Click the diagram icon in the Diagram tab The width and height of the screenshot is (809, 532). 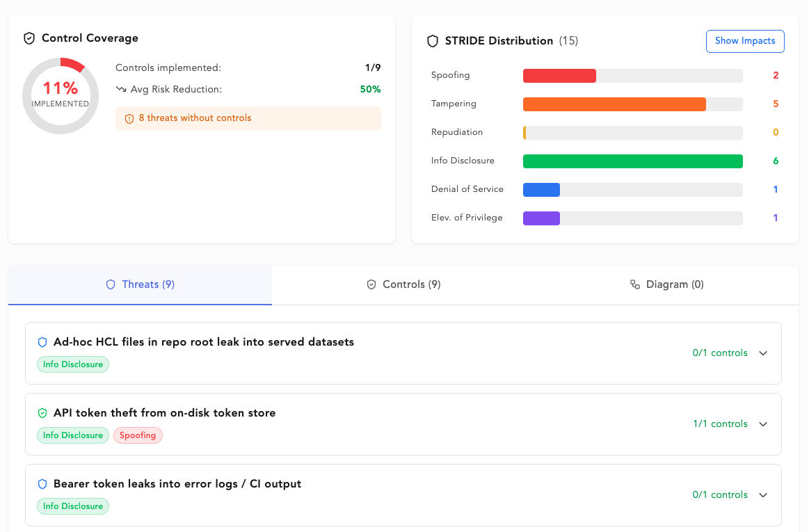[635, 285]
